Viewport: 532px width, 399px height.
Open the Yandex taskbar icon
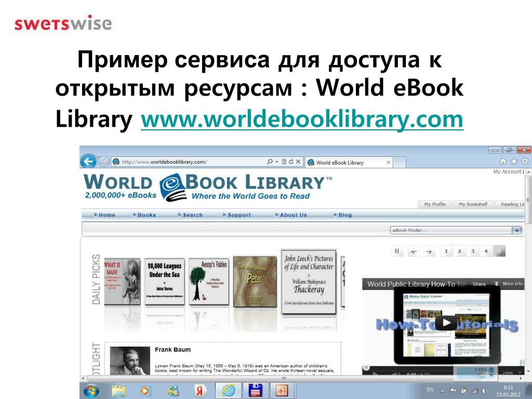200,391
